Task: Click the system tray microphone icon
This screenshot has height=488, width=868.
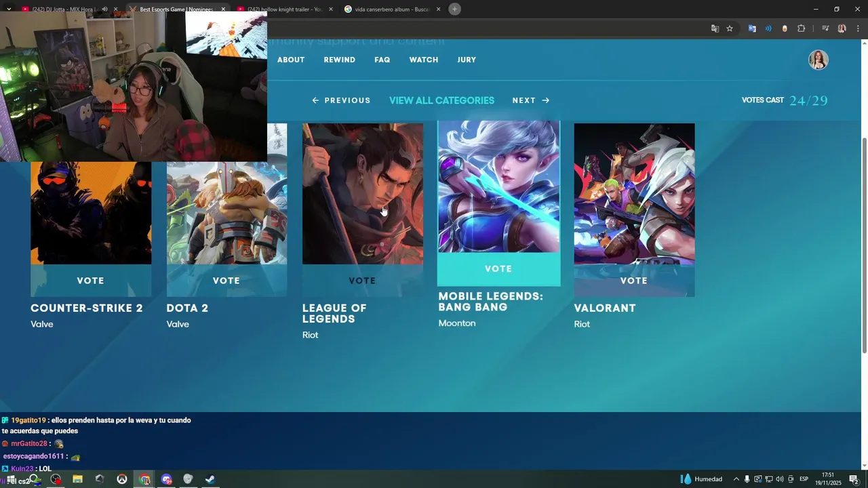Action: tap(747, 479)
